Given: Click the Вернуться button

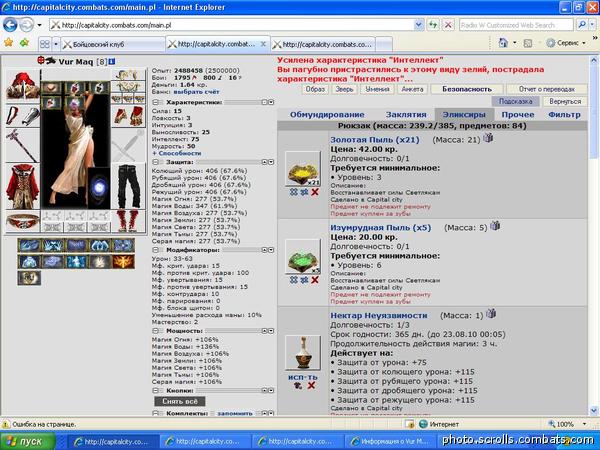Looking at the screenshot, I should click(x=565, y=101).
